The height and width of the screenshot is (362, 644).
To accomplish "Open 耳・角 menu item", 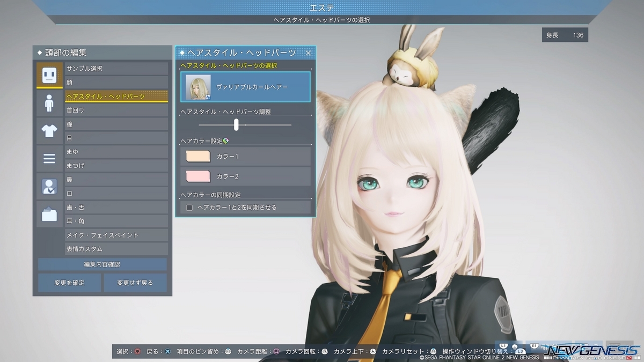I will point(116,221).
